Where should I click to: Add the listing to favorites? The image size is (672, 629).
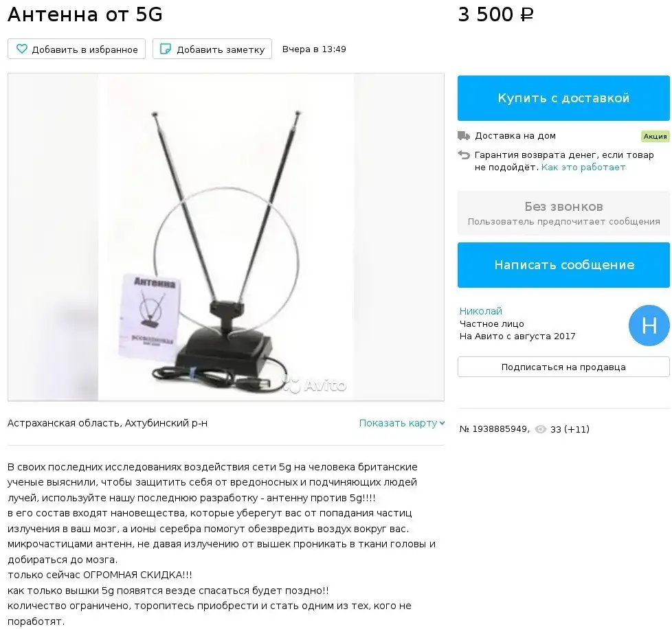pos(76,49)
